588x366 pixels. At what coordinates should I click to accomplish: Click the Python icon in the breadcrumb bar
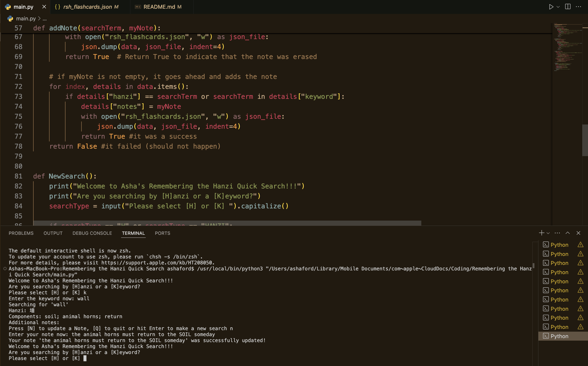pos(10,18)
